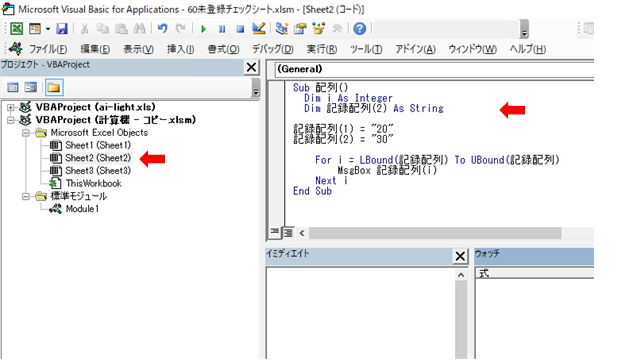Open Find with the binoculars icon
The image size is (640, 360).
point(139,29)
